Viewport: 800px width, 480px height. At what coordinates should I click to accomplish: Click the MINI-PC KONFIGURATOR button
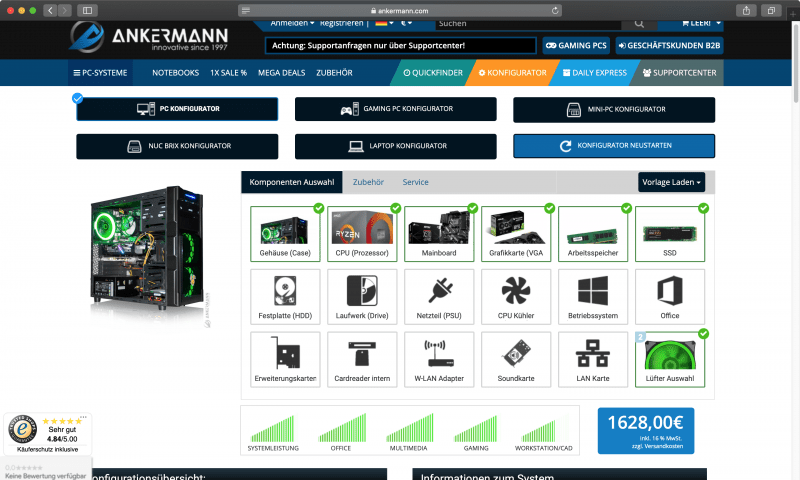(614, 109)
